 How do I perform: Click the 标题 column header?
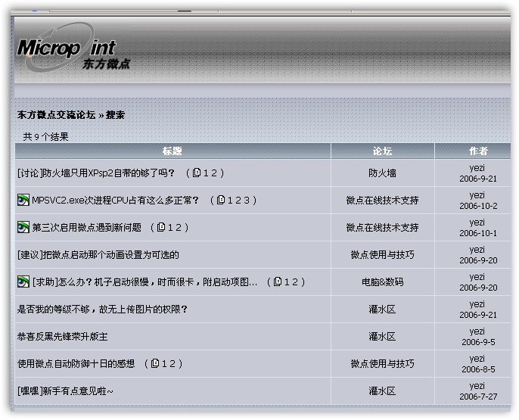[x=172, y=151]
